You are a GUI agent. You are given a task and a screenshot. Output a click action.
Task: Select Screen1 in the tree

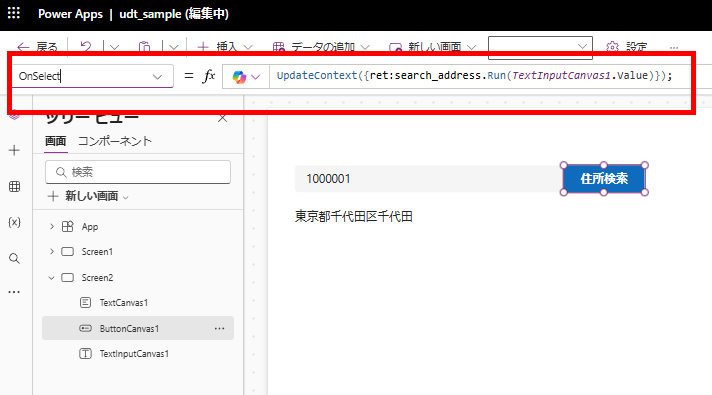pyautogui.click(x=97, y=252)
